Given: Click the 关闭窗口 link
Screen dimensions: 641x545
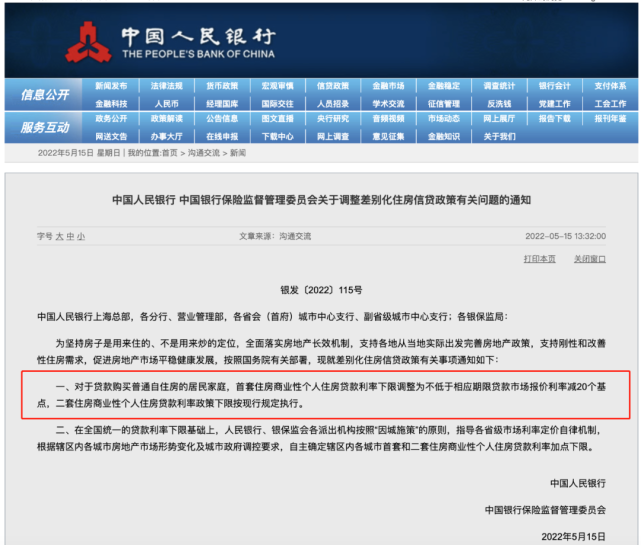Looking at the screenshot, I should click(590, 259).
